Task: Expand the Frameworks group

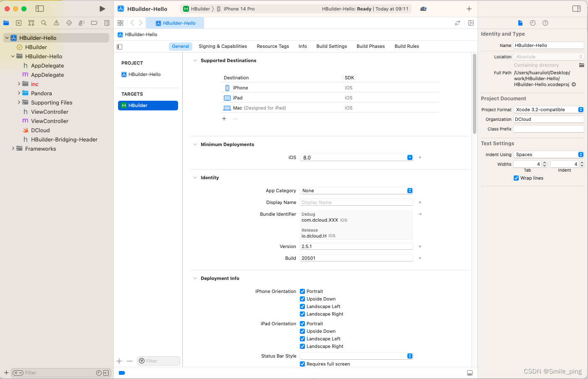Action: pyautogui.click(x=13, y=149)
